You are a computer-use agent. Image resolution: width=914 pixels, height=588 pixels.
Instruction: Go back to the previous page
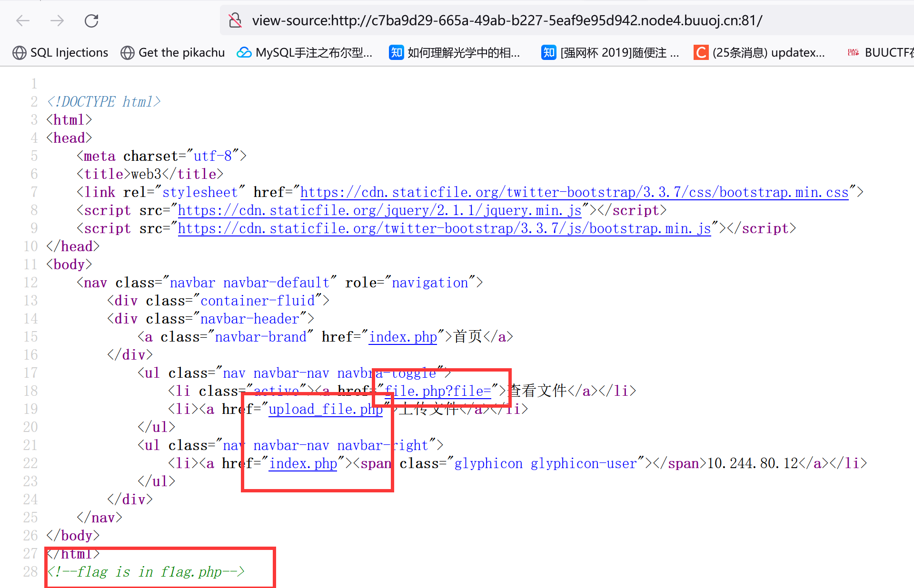(x=23, y=20)
